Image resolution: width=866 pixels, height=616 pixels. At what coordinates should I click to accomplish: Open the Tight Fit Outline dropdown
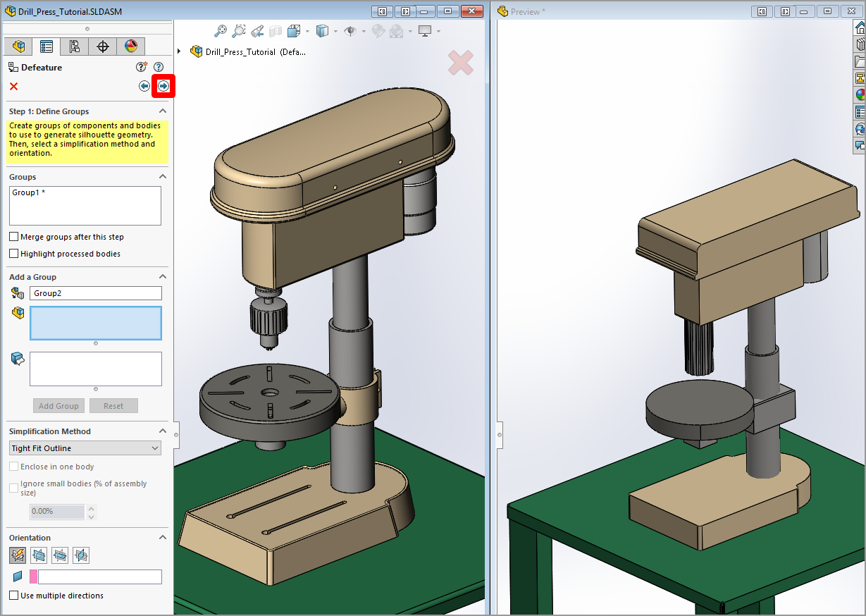pyautogui.click(x=85, y=448)
